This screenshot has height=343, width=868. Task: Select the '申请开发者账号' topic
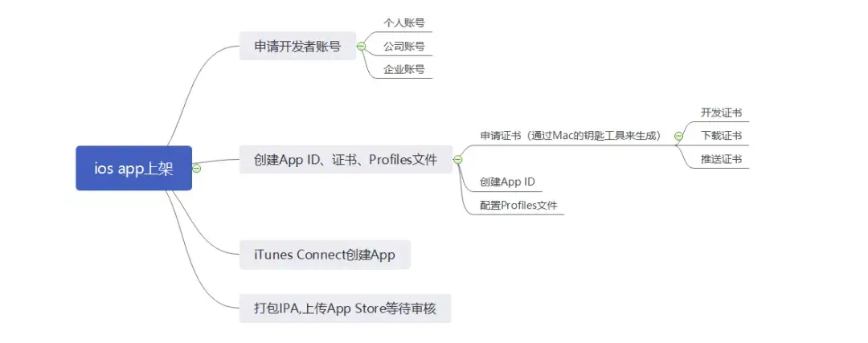297,47
